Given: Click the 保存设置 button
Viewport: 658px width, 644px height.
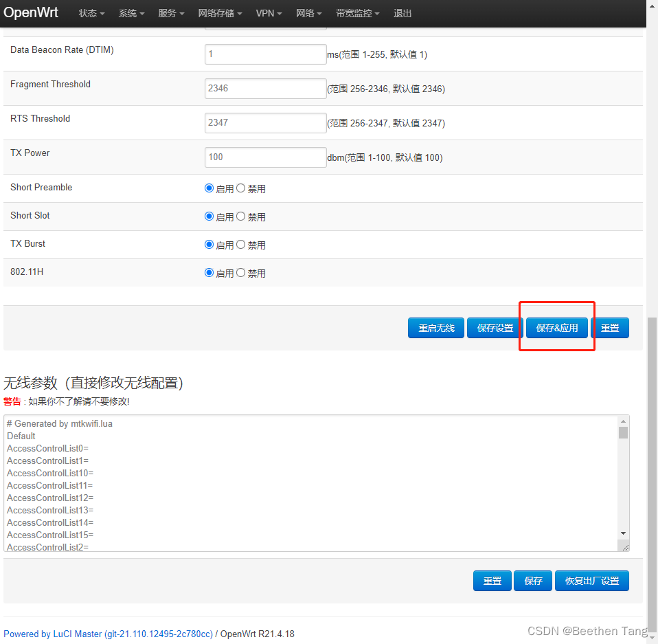Looking at the screenshot, I should tap(495, 328).
